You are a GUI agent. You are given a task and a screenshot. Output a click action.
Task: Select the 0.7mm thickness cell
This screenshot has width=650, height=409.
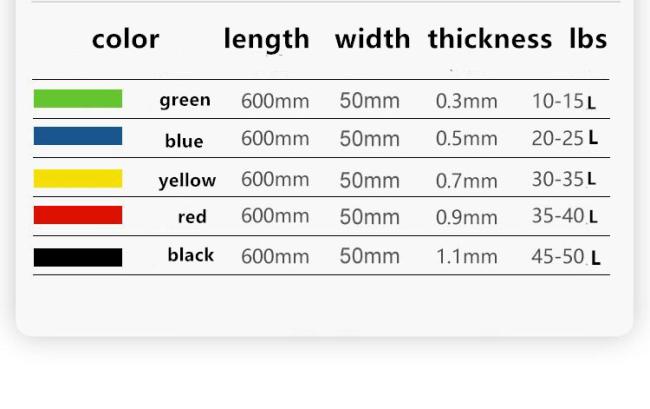466,181
